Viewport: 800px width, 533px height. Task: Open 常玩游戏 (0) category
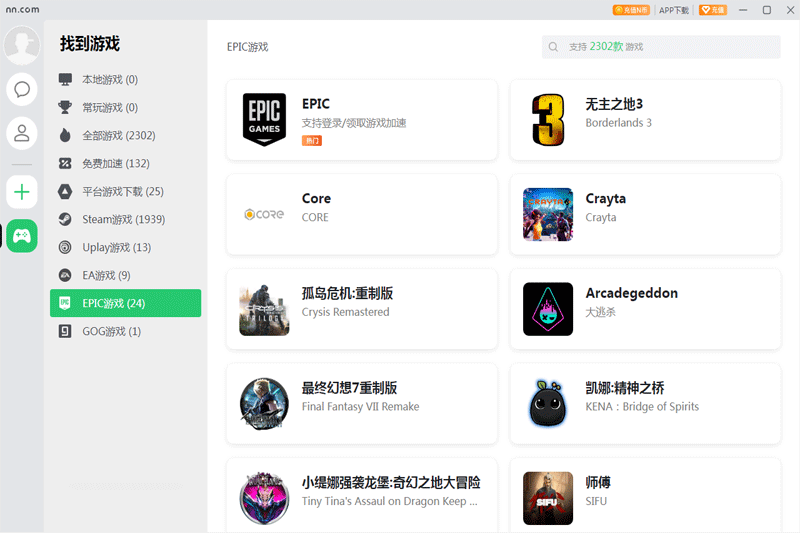[x=126, y=107]
